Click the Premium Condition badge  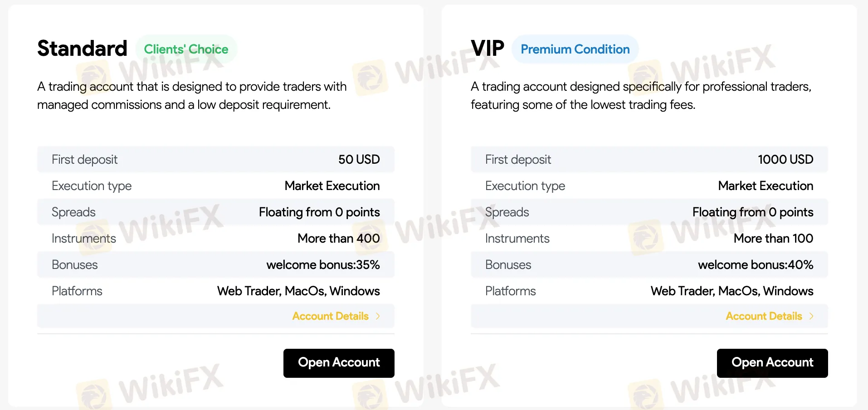point(575,49)
